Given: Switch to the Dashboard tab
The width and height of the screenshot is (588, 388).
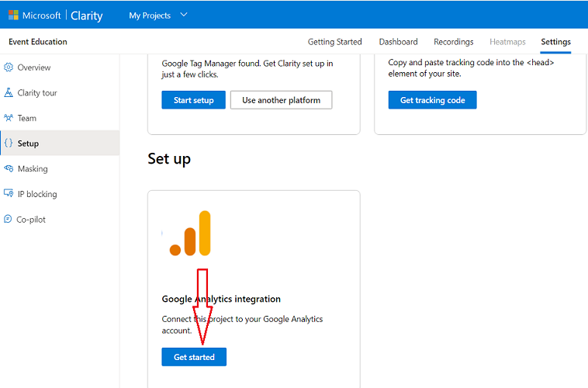Looking at the screenshot, I should pyautogui.click(x=398, y=42).
